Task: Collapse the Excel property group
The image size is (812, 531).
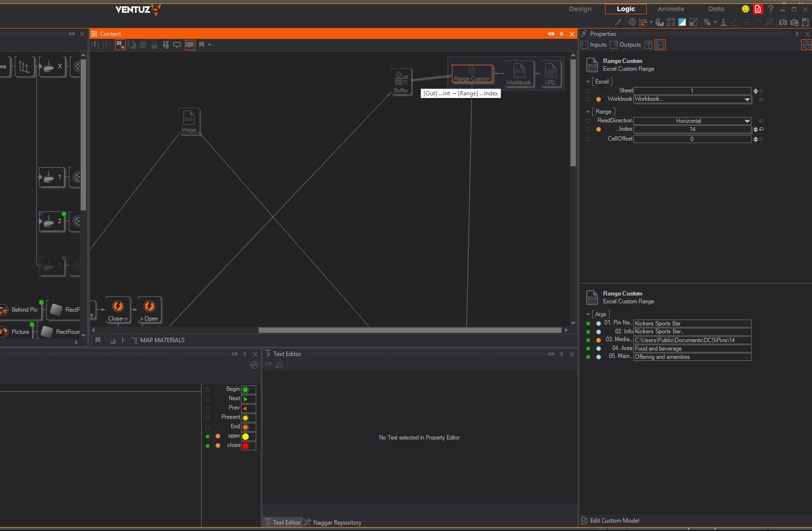Action: [588, 82]
